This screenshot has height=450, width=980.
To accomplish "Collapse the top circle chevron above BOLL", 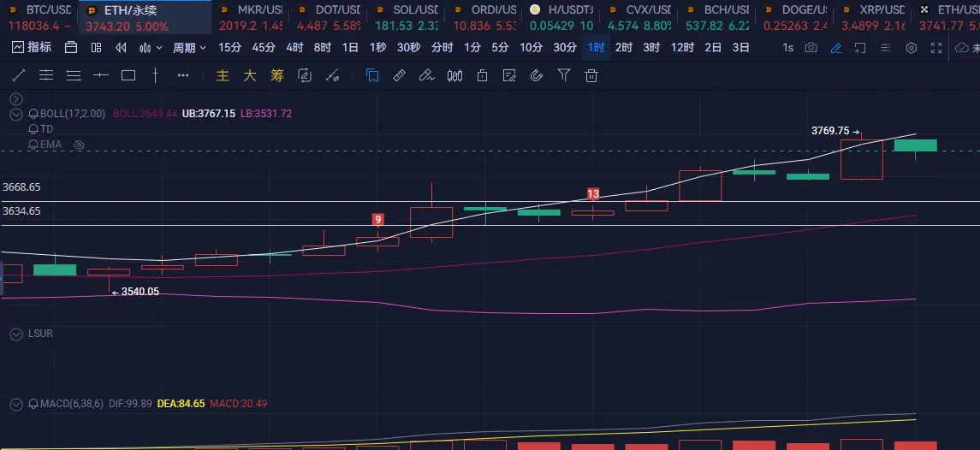I will [x=16, y=98].
